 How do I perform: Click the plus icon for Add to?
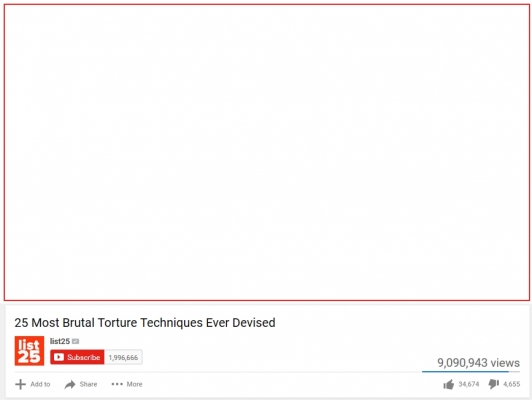pos(20,384)
